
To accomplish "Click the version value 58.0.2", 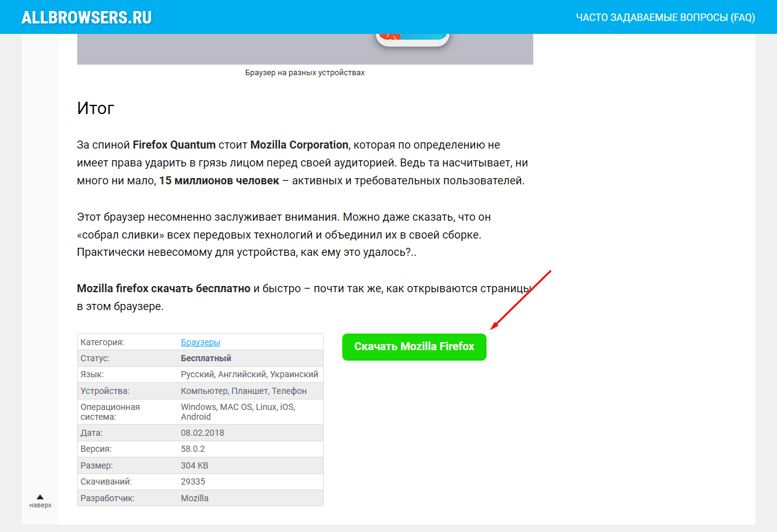I will [193, 449].
